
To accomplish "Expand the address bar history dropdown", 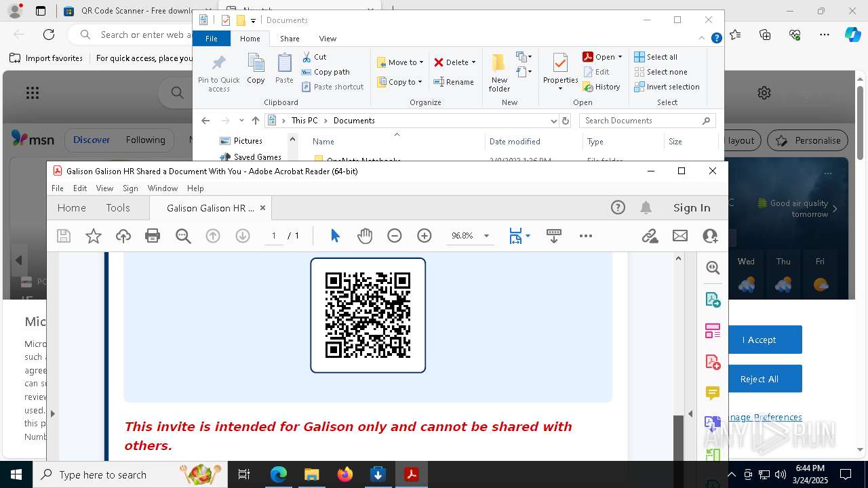I will (x=553, y=121).
